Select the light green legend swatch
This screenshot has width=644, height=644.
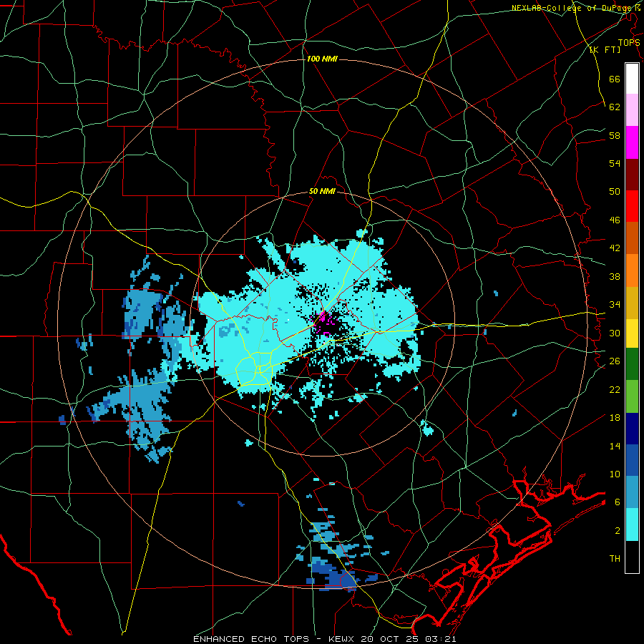coord(632,396)
